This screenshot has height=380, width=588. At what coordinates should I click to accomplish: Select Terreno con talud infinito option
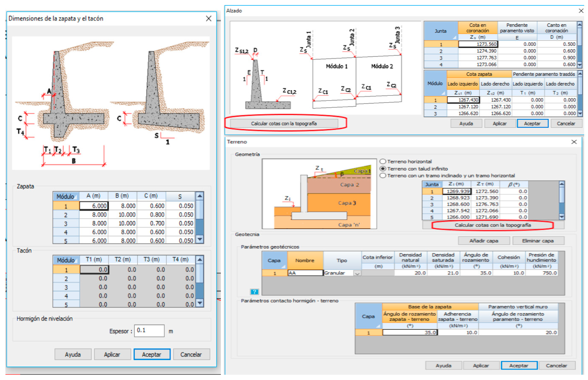383,169
